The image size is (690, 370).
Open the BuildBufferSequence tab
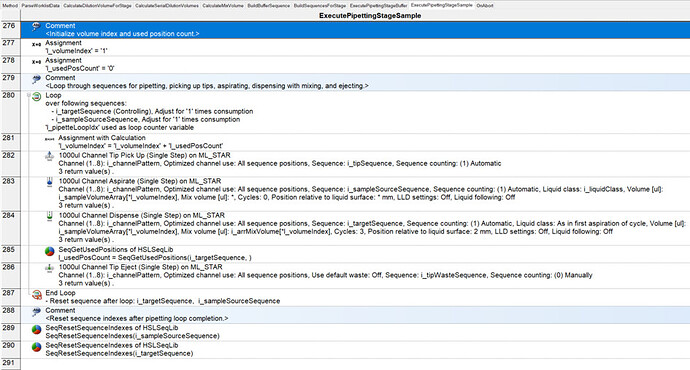268,6
